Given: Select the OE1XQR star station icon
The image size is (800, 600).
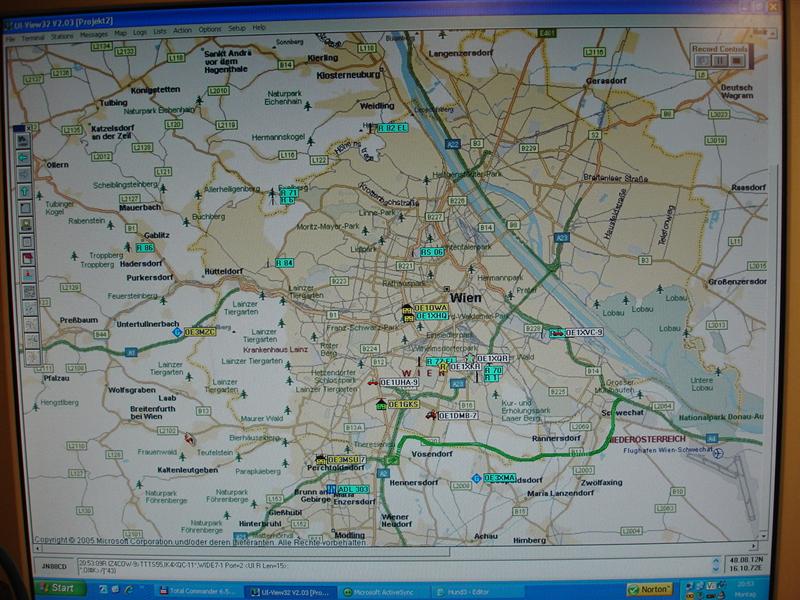Looking at the screenshot, I should 469,358.
